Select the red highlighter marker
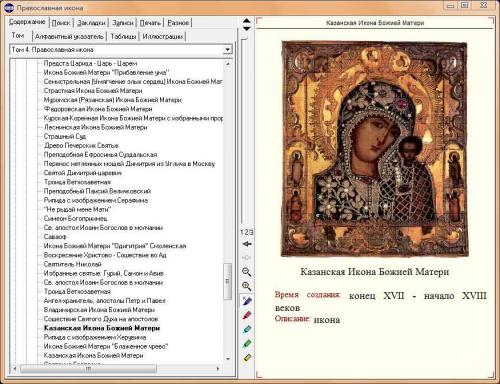500x384 pixels. 247,315
